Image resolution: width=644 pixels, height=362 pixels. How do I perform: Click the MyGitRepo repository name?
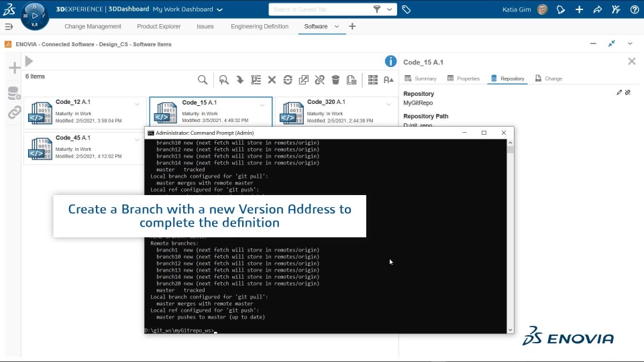tap(418, 103)
